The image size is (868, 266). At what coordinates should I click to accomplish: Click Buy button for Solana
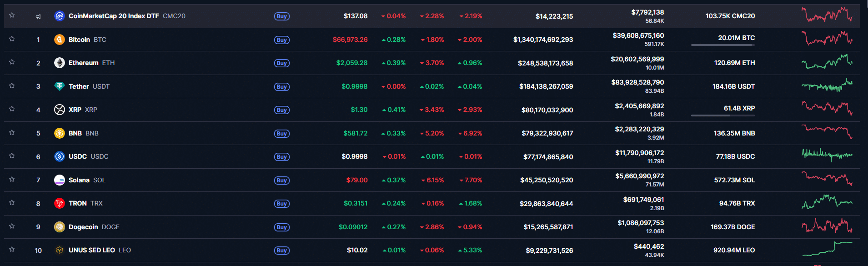click(282, 181)
